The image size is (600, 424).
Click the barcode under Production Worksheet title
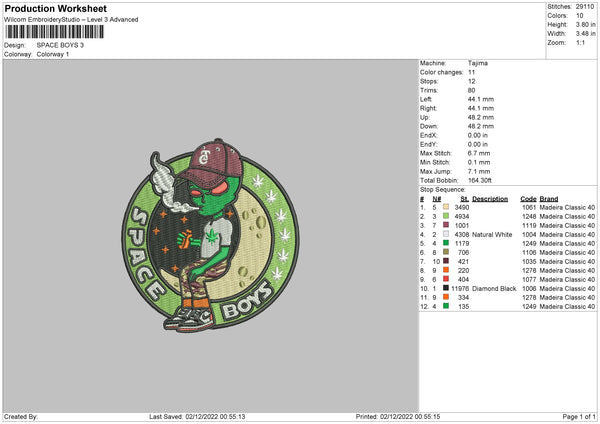click(54, 32)
